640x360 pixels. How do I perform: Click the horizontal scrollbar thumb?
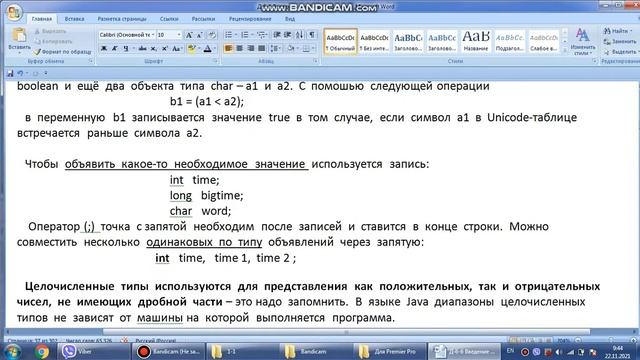pyautogui.click(x=346, y=332)
